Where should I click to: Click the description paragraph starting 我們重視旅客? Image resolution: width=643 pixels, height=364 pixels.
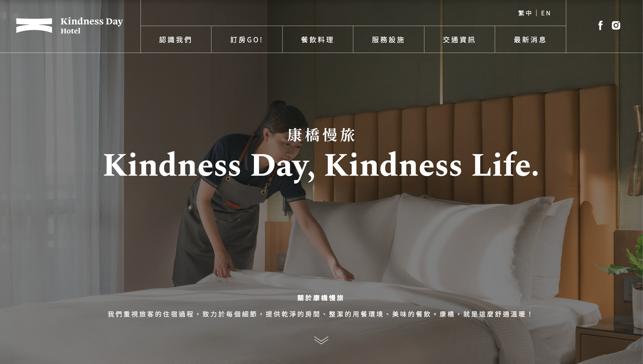tap(321, 314)
